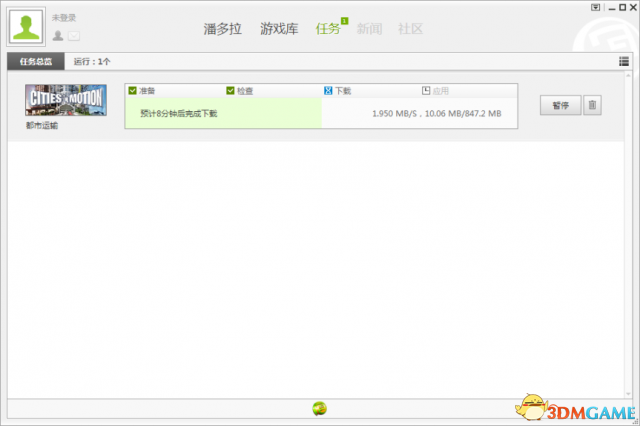Select the 任务 tab
Screen dimensions: 640x426
(327, 28)
